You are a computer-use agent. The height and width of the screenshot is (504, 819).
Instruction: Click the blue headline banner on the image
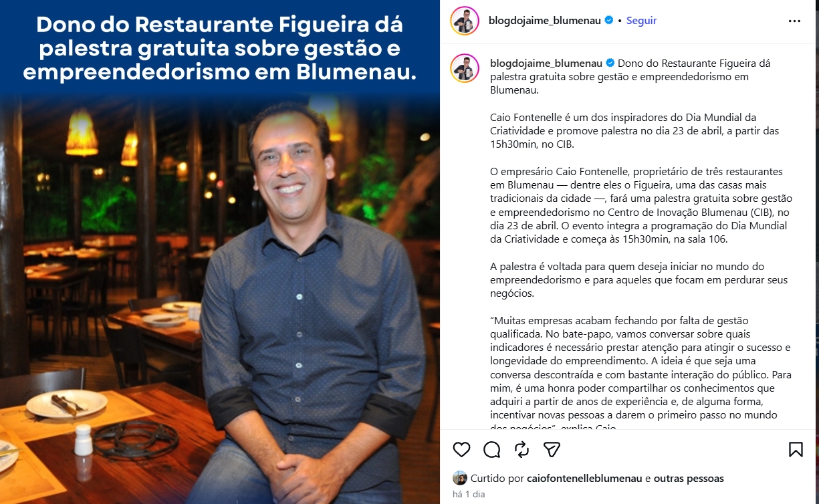point(220,47)
